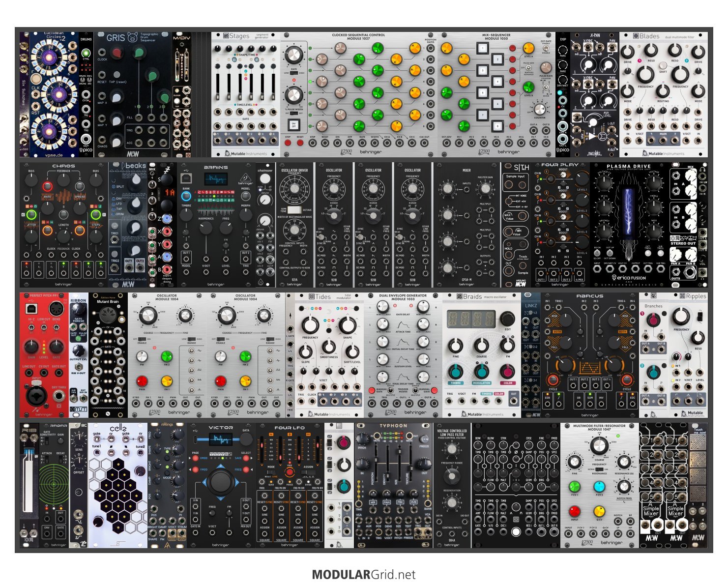The width and height of the screenshot is (728, 585).
Task: Select the cellz hexagon touch module
Action: pyautogui.click(x=118, y=485)
